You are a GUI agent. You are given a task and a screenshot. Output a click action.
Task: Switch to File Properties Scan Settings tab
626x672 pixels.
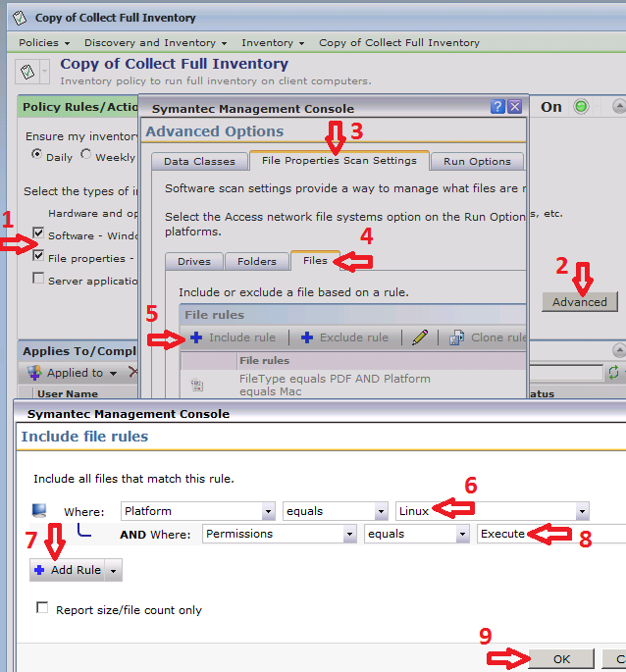(339, 161)
